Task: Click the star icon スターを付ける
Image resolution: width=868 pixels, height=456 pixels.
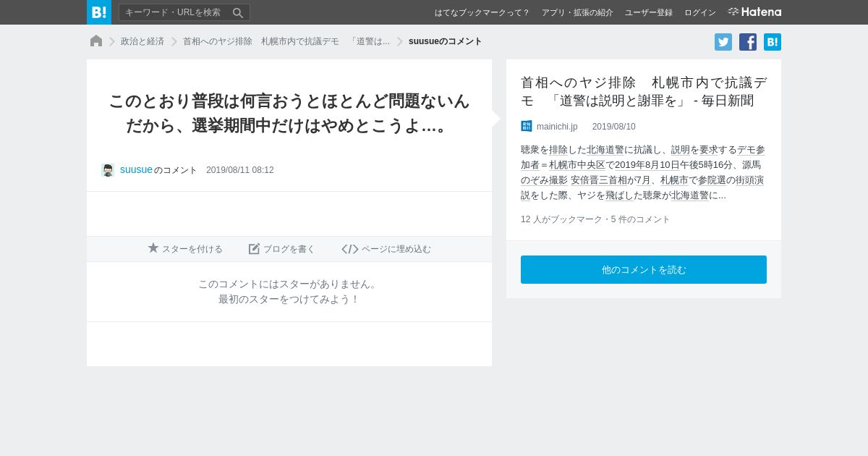Action: (x=153, y=248)
